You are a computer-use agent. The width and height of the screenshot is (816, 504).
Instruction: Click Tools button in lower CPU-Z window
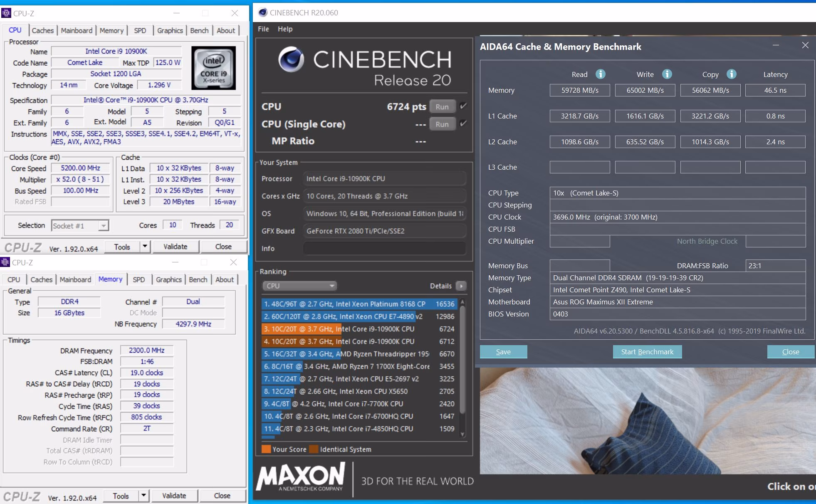[121, 496]
